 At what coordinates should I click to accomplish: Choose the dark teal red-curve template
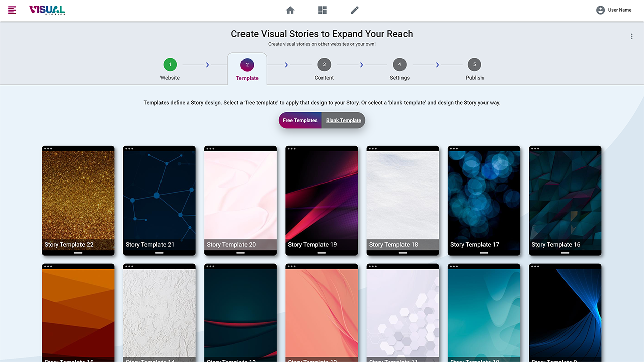tap(240, 313)
